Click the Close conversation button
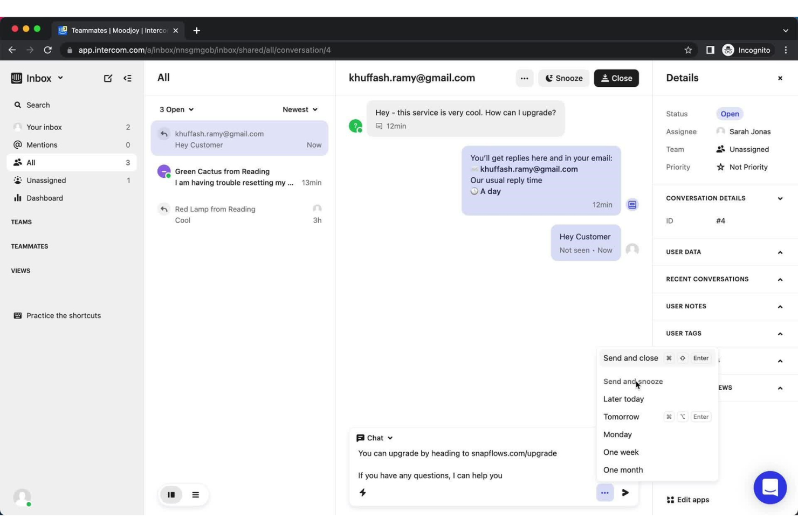798x532 pixels. tap(616, 78)
